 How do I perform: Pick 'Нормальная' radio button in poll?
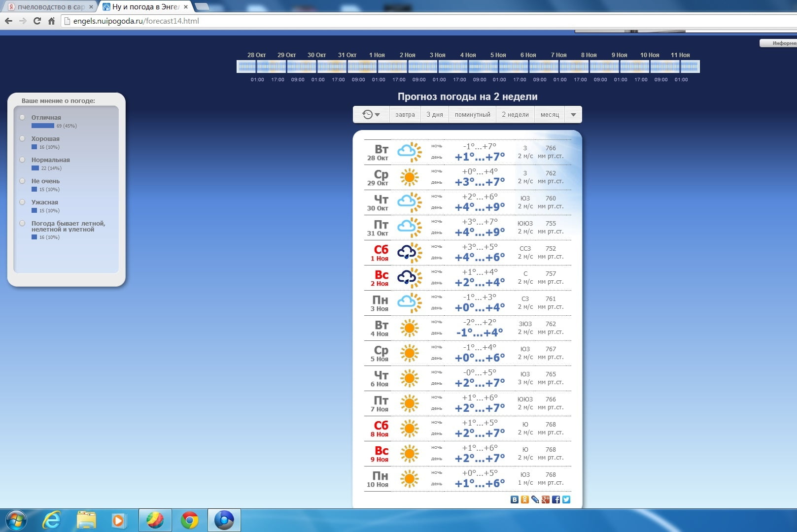22,160
